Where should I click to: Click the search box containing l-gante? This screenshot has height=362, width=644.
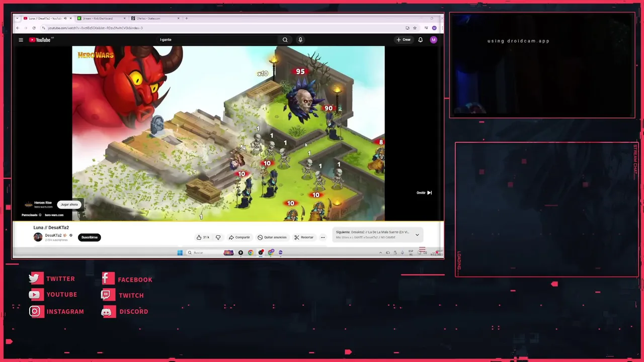pyautogui.click(x=217, y=40)
